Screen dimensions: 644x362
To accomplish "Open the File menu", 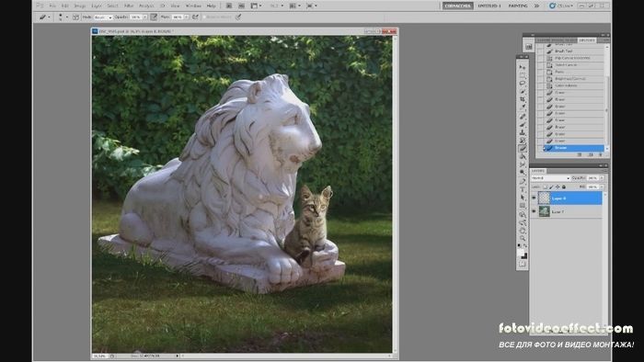I will click(x=52, y=6).
